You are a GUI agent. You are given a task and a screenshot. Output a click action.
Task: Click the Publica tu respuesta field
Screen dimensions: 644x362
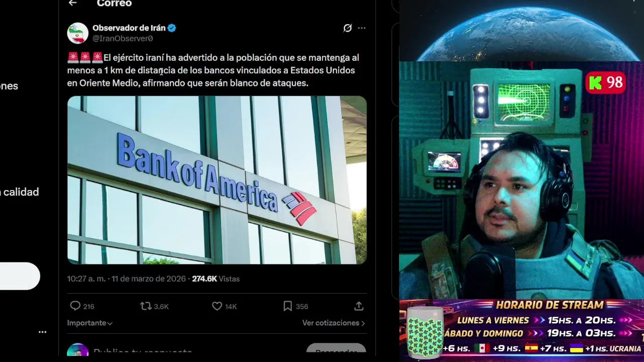(x=142, y=351)
